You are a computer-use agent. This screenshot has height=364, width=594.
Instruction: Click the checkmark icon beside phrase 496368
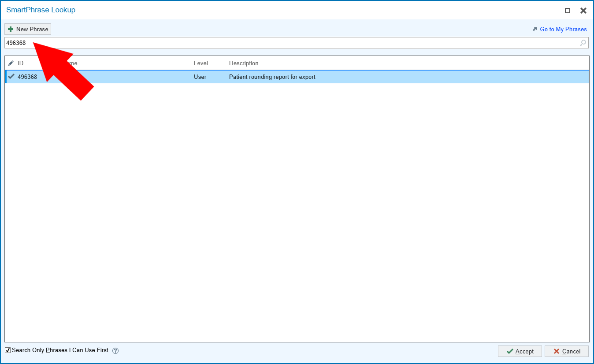click(11, 76)
